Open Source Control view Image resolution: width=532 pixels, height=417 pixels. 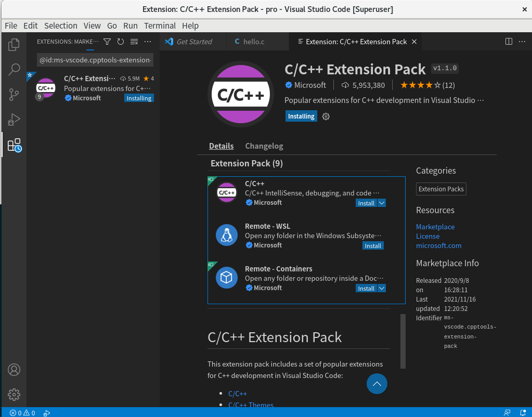[14, 95]
